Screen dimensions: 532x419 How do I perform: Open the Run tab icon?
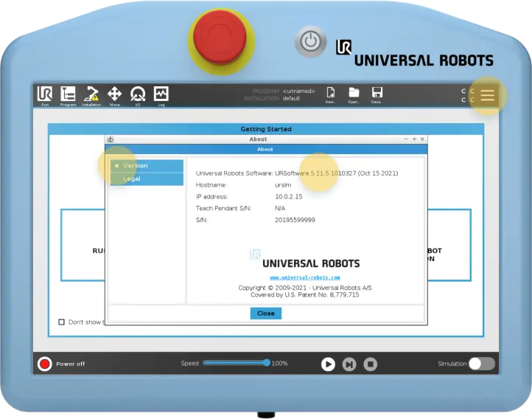(x=44, y=94)
